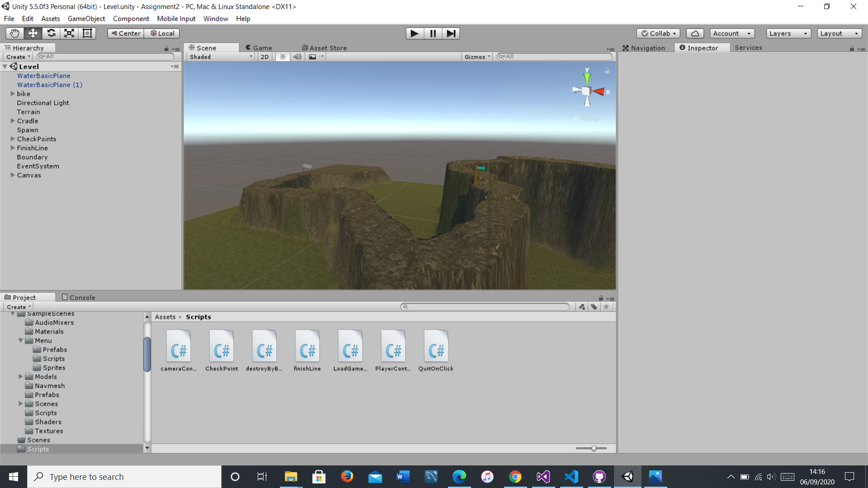Click the Step frame button
The width and height of the screenshot is (868, 488).
tap(451, 33)
